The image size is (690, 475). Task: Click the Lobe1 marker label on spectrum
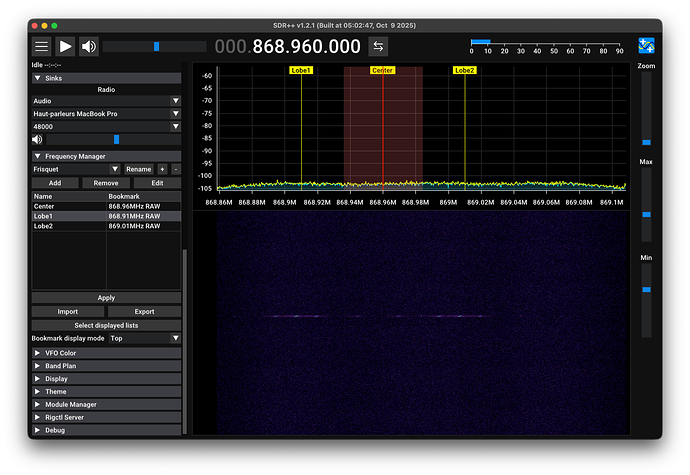click(301, 71)
